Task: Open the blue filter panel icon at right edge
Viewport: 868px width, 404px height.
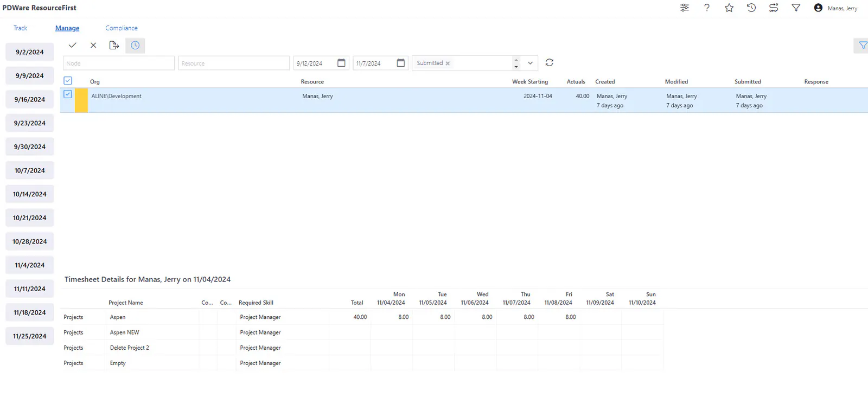Action: pyautogui.click(x=862, y=46)
